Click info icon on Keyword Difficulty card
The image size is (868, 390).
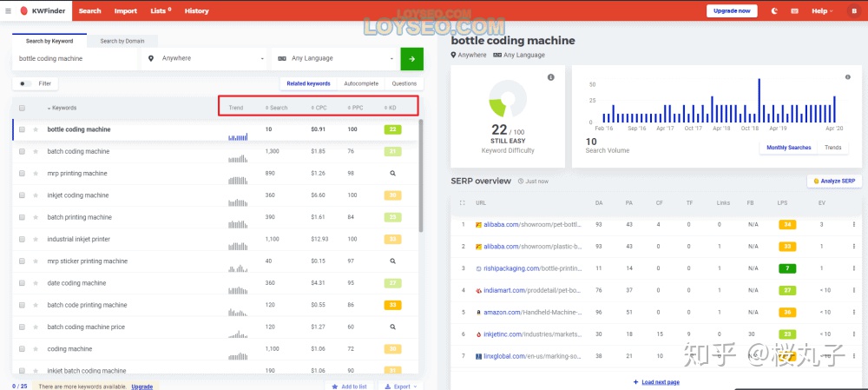(x=551, y=77)
